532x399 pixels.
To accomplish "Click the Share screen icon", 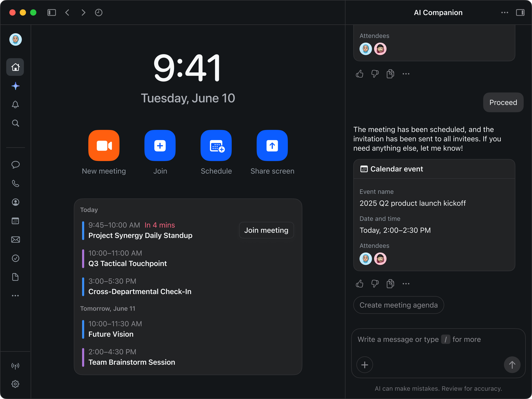I will tap(272, 145).
